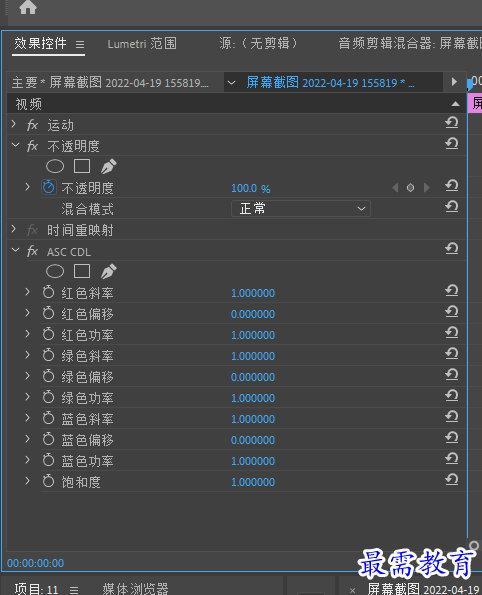Viewport: 482px width, 595px height.
Task: Go to next 不透明度 keyframe
Action: [427, 187]
